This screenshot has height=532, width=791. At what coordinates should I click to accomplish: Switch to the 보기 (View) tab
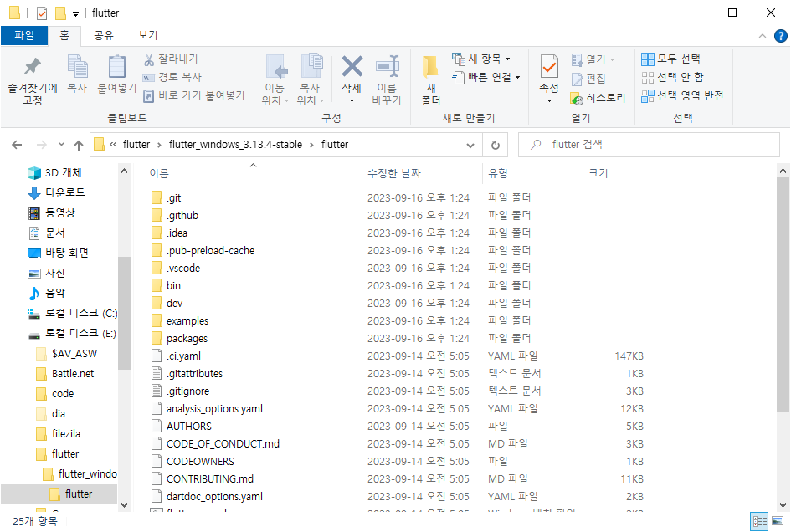pos(148,35)
